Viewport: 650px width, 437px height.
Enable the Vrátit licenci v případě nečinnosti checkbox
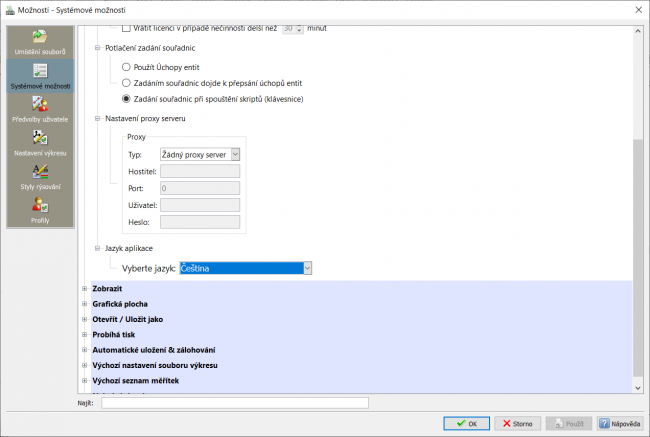pos(126,28)
